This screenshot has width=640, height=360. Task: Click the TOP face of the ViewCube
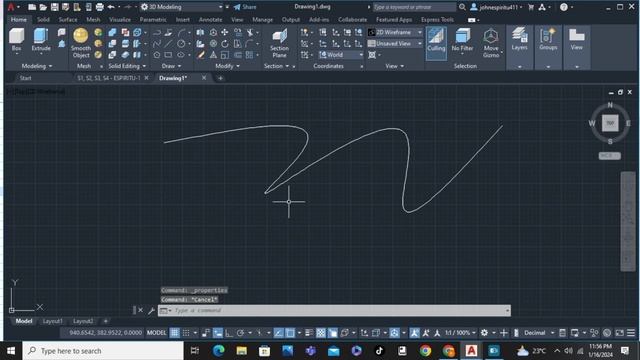click(x=610, y=123)
